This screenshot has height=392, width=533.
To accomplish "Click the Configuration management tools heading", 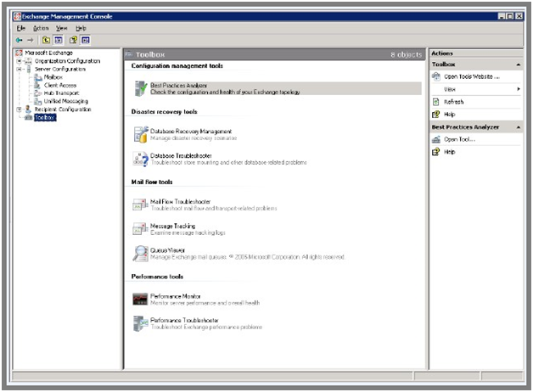I will tap(177, 66).
